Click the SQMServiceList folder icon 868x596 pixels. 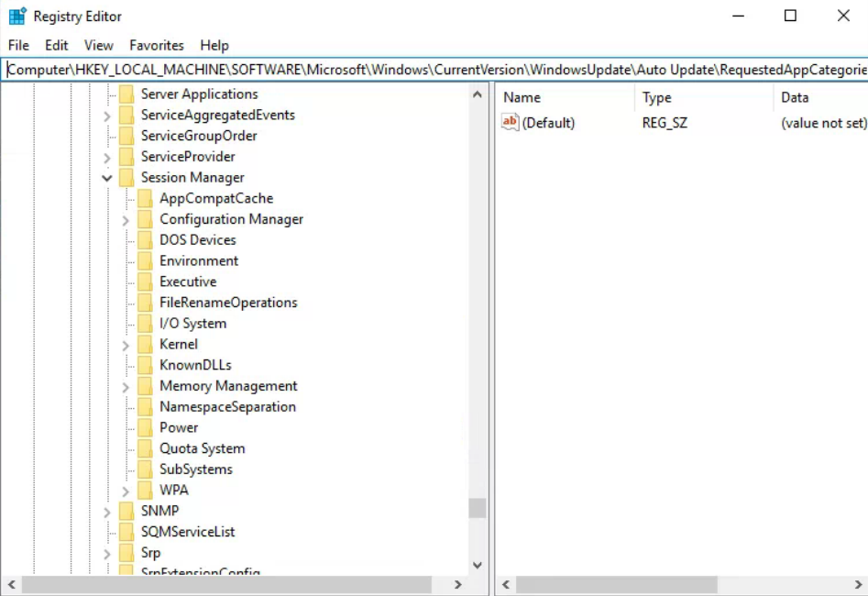pyautogui.click(x=126, y=532)
